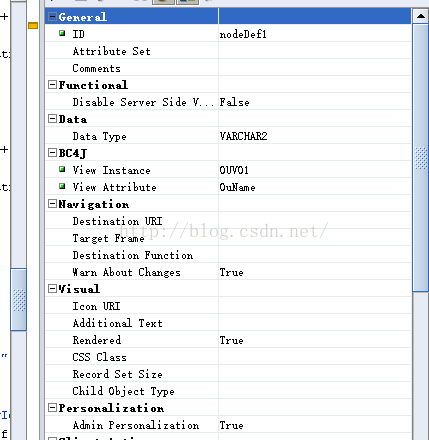Select the Comments property
The height and width of the screenshot is (440, 429).
pyautogui.click(x=97, y=68)
